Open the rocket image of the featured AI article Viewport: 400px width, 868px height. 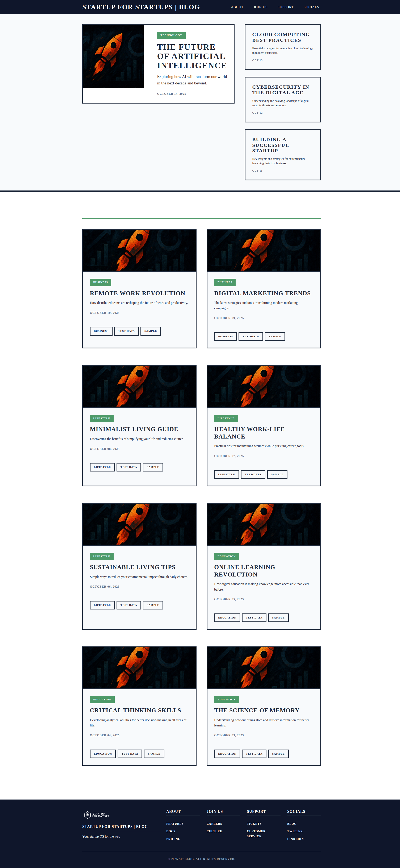(113, 56)
